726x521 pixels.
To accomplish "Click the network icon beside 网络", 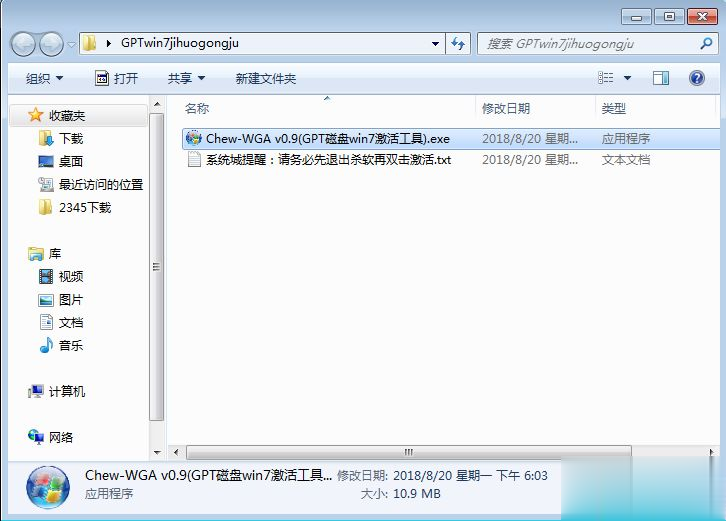I will [36, 437].
